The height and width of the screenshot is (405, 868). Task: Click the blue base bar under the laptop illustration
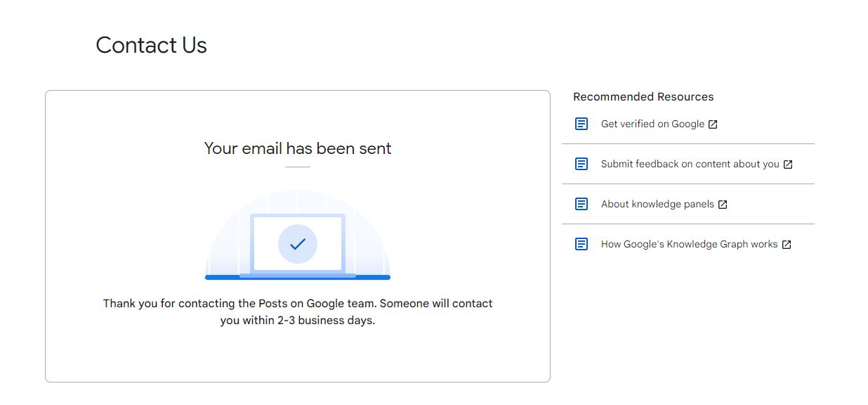coord(298,278)
